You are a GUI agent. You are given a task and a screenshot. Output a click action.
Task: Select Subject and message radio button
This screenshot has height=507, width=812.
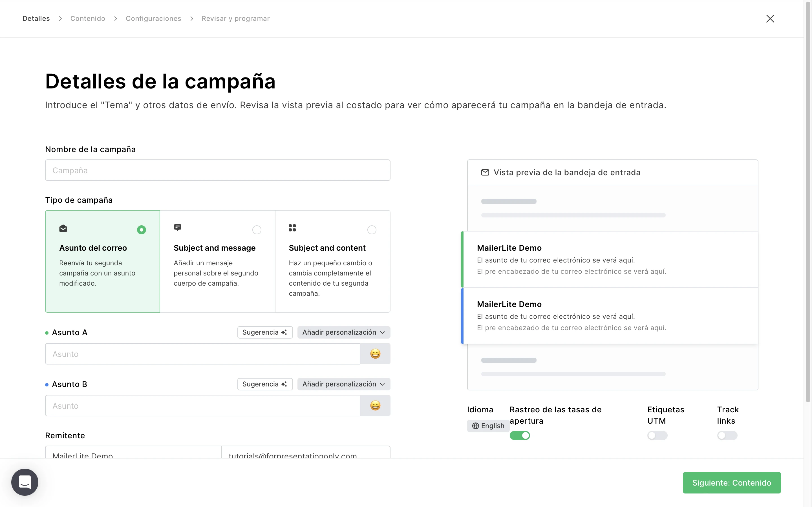click(257, 230)
